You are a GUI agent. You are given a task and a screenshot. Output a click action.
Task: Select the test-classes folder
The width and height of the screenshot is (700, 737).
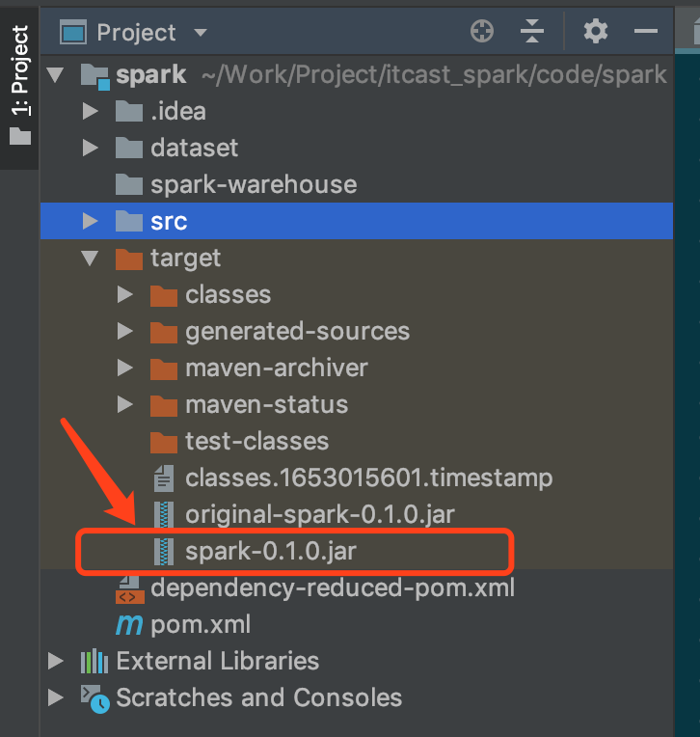[239, 442]
